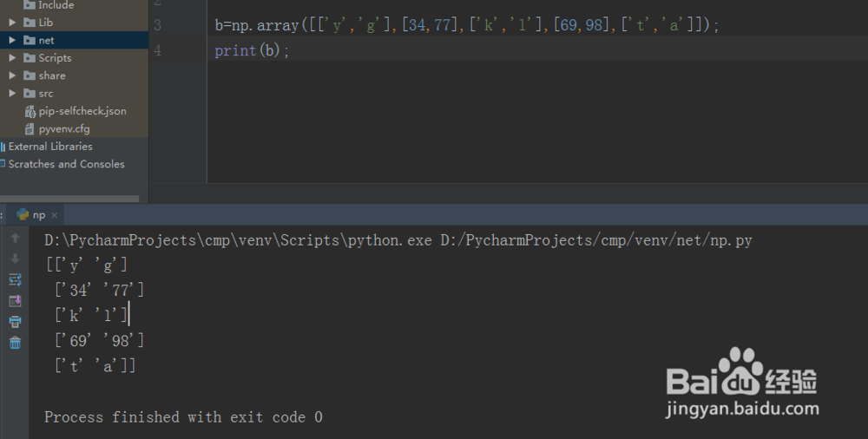Image resolution: width=868 pixels, height=439 pixels.
Task: Expand the Lib folder
Action: tap(12, 23)
